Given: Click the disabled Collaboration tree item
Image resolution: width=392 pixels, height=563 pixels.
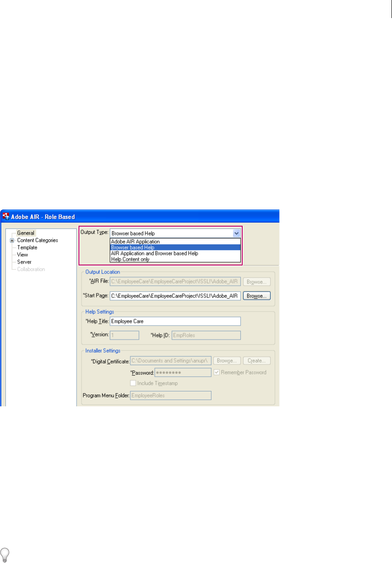Looking at the screenshot, I should pos(31,269).
